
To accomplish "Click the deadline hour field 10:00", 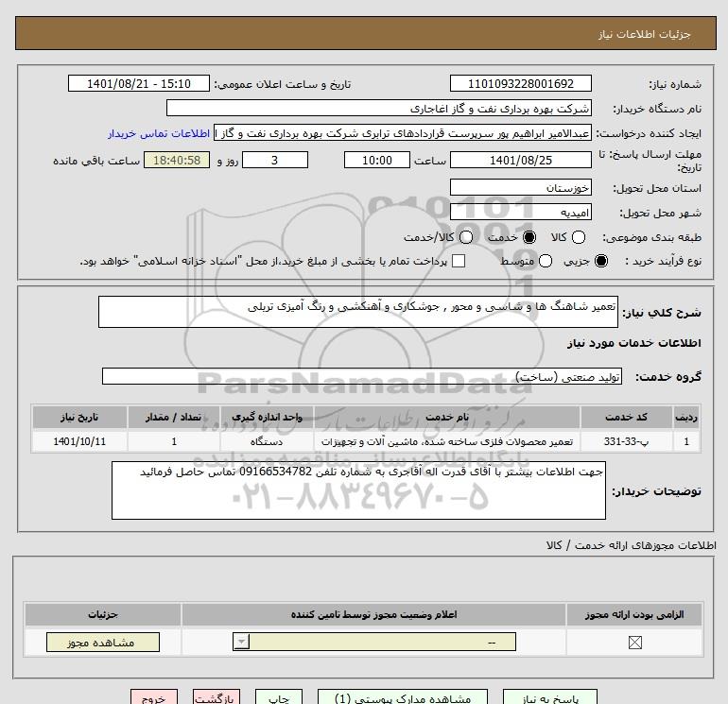I will [377, 160].
